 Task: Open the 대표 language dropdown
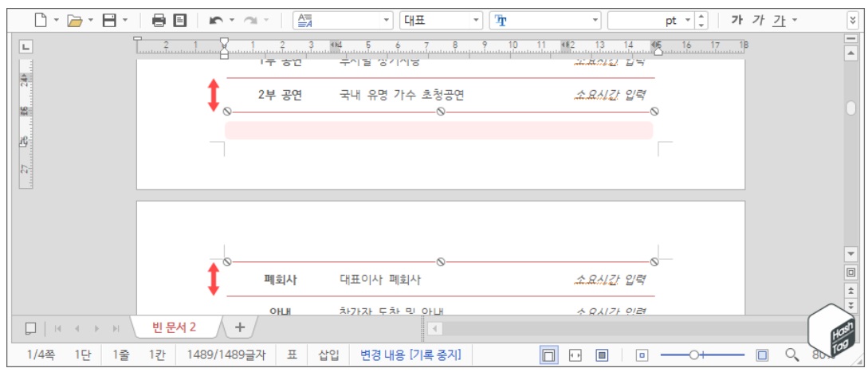pyautogui.click(x=441, y=21)
